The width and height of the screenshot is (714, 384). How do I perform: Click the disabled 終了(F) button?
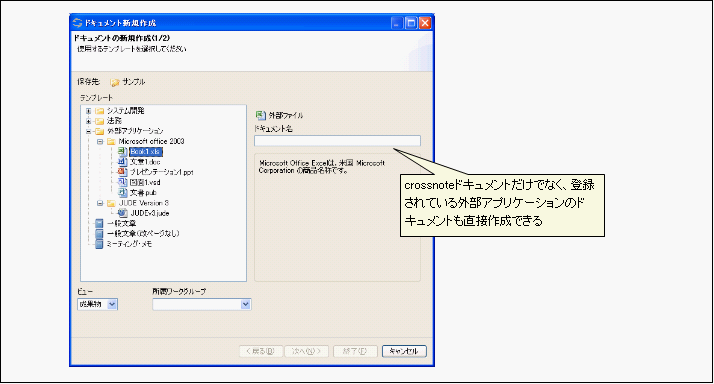pos(355,351)
